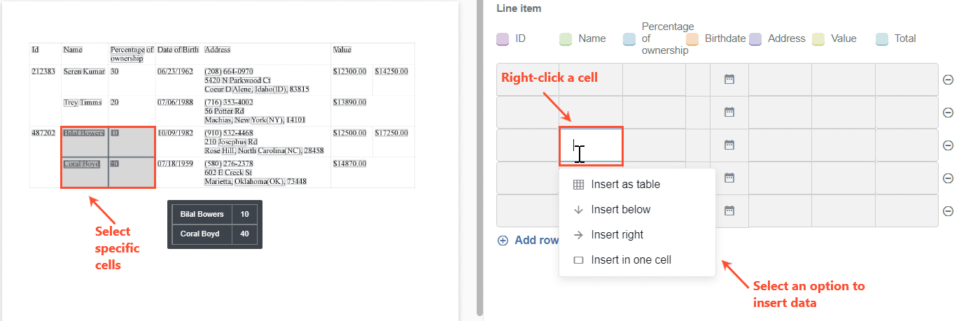The height and width of the screenshot is (321, 980).
Task: Select the Total teal color swatch
Action: point(882,38)
